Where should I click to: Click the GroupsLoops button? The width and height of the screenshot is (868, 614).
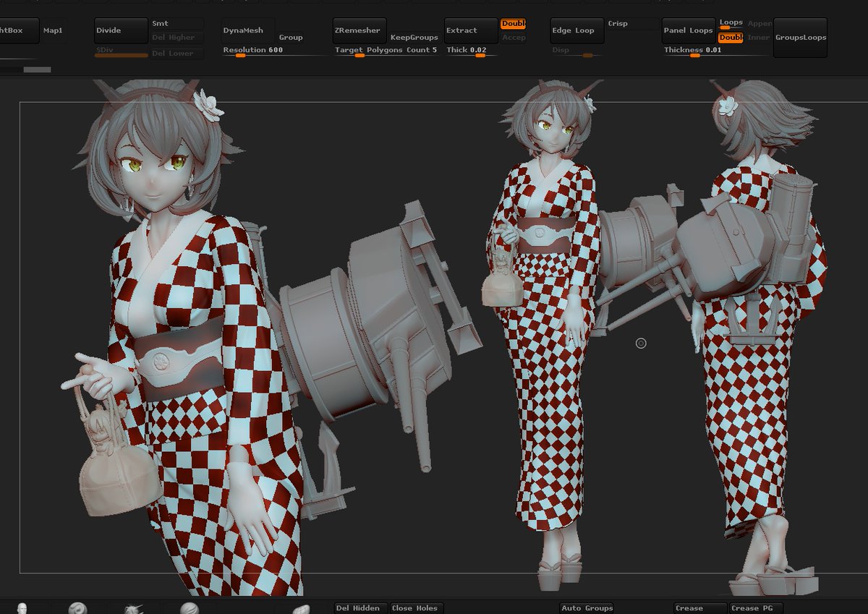pyautogui.click(x=800, y=38)
